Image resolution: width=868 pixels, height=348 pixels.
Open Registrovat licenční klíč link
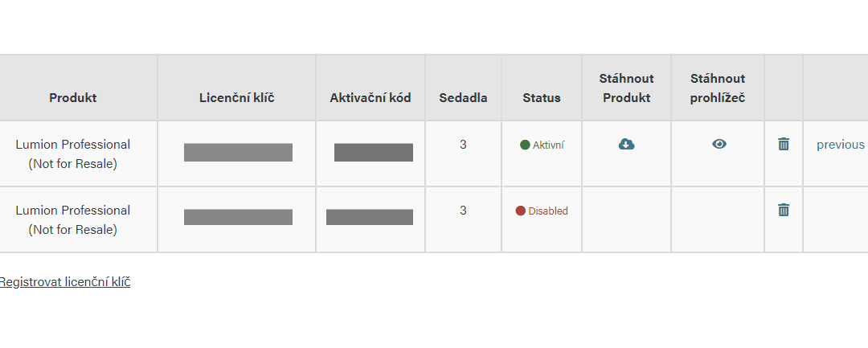[65, 281]
